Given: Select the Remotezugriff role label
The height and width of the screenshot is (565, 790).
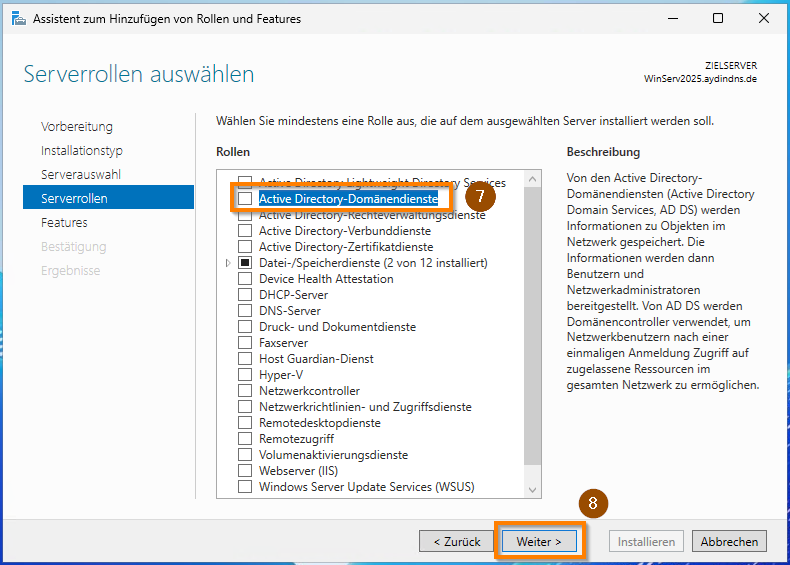Looking at the screenshot, I should point(296,439).
